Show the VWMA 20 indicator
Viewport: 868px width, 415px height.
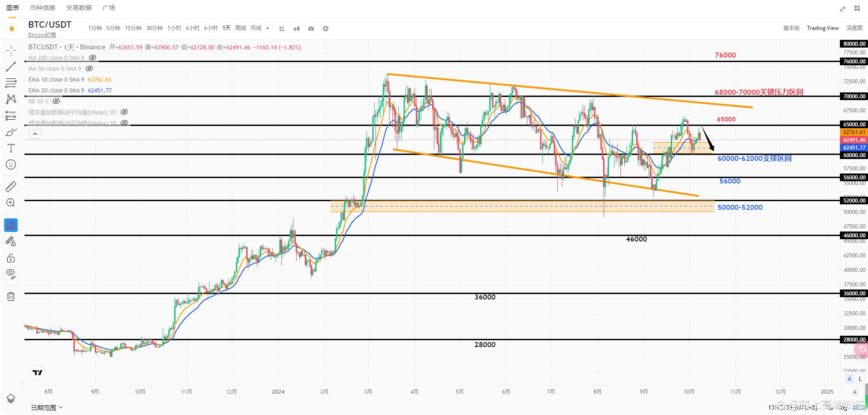124,112
